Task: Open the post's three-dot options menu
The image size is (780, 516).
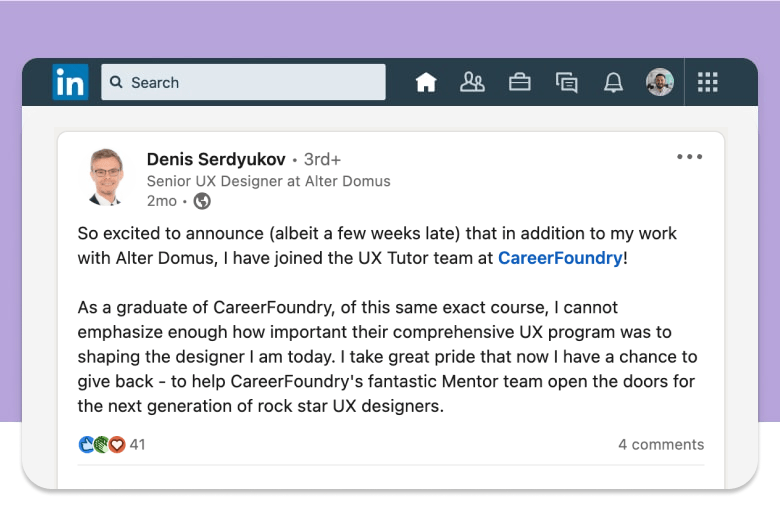Action: pos(690,157)
